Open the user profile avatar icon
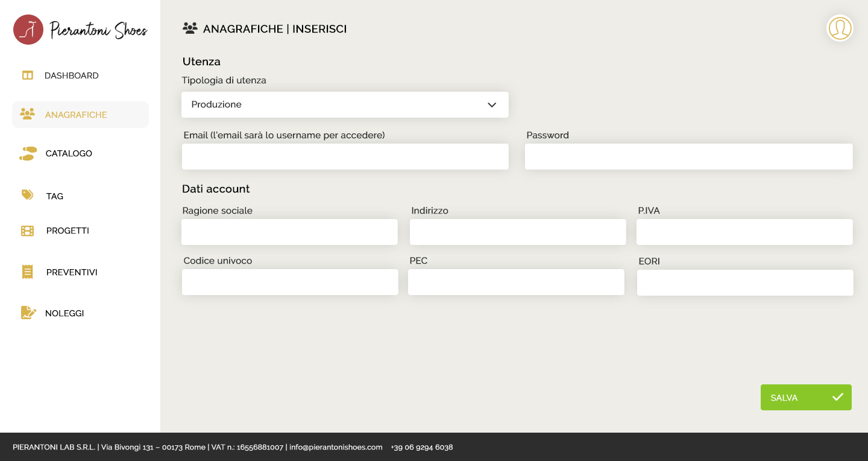The image size is (868, 461). pos(839,28)
